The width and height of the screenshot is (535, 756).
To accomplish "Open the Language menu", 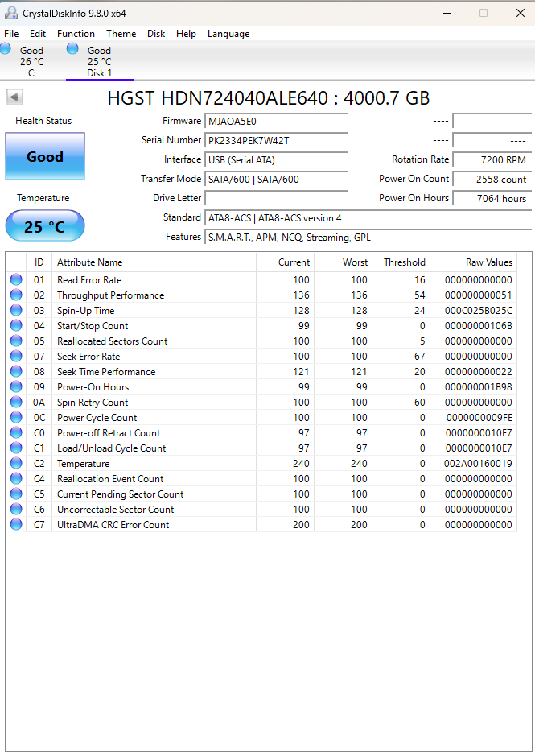I will click(x=228, y=34).
